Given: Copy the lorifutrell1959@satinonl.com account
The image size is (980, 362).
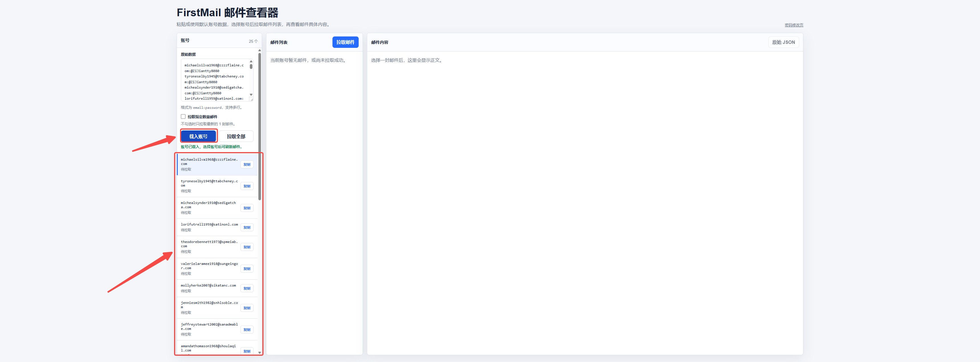Looking at the screenshot, I should click(x=247, y=227).
